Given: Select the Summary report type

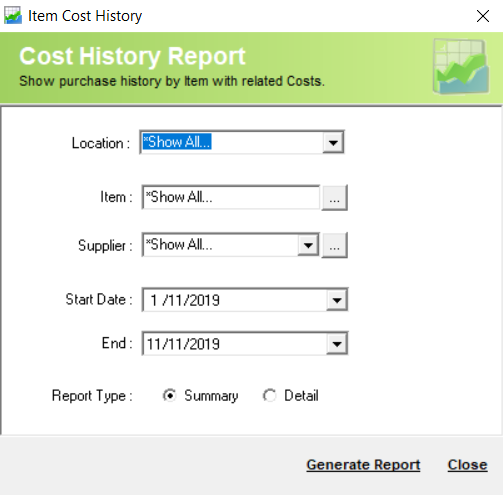Looking at the screenshot, I should pos(170,396).
